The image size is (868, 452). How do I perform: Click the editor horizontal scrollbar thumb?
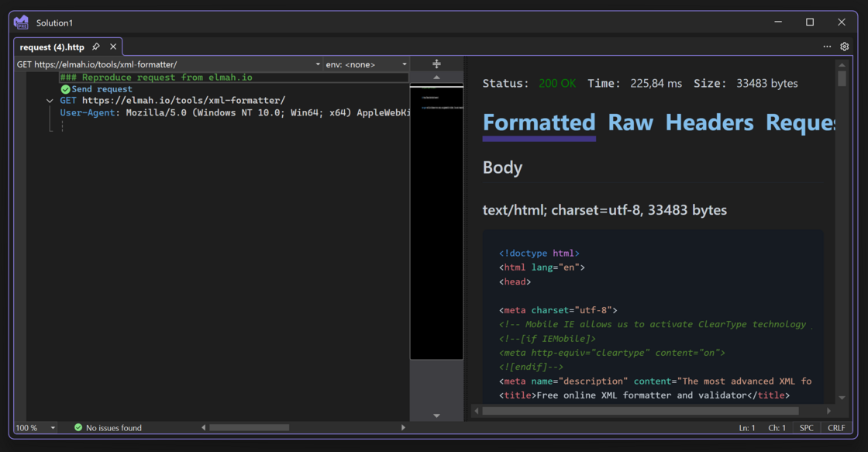[x=249, y=427]
